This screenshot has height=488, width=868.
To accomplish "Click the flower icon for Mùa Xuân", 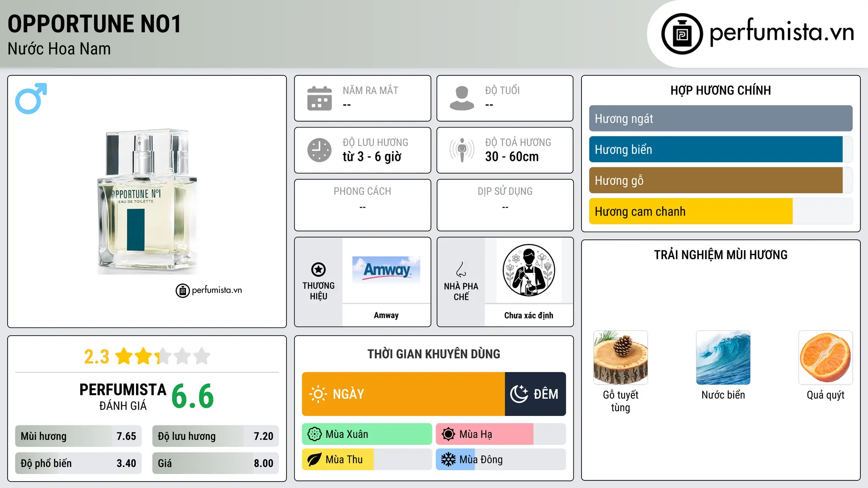I will (x=314, y=434).
